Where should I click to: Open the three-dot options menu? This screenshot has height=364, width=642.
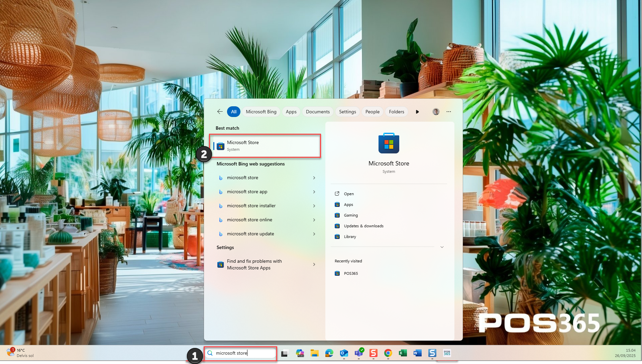tap(449, 112)
